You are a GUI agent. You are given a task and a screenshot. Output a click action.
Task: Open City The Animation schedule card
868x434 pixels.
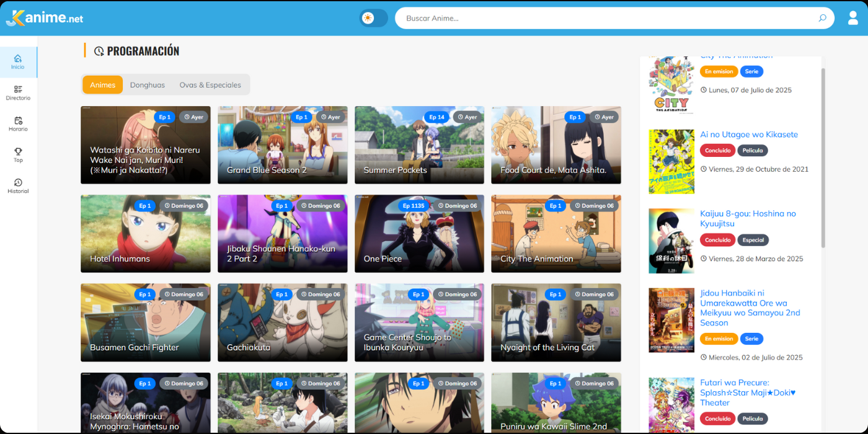556,234
